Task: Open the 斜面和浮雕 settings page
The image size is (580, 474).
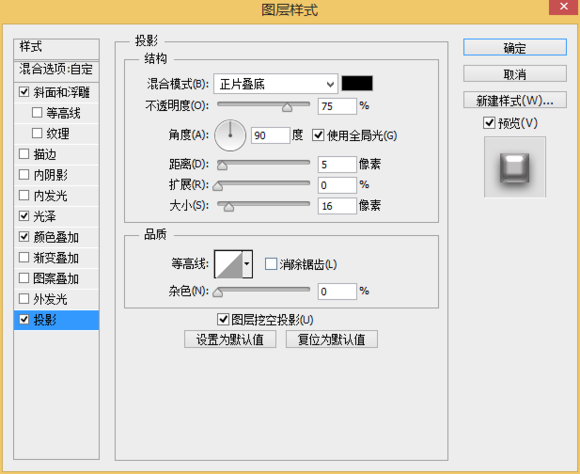Action: coord(61,92)
